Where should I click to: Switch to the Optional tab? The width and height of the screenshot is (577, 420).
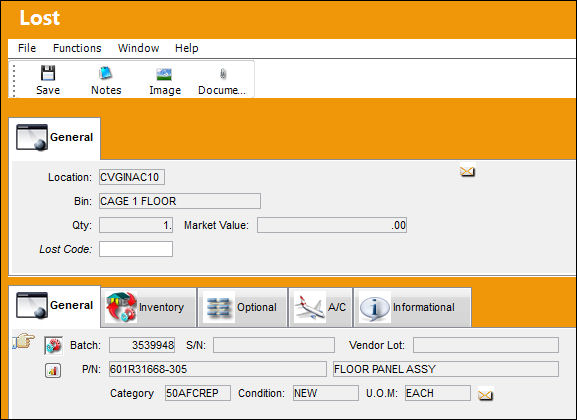tap(243, 307)
